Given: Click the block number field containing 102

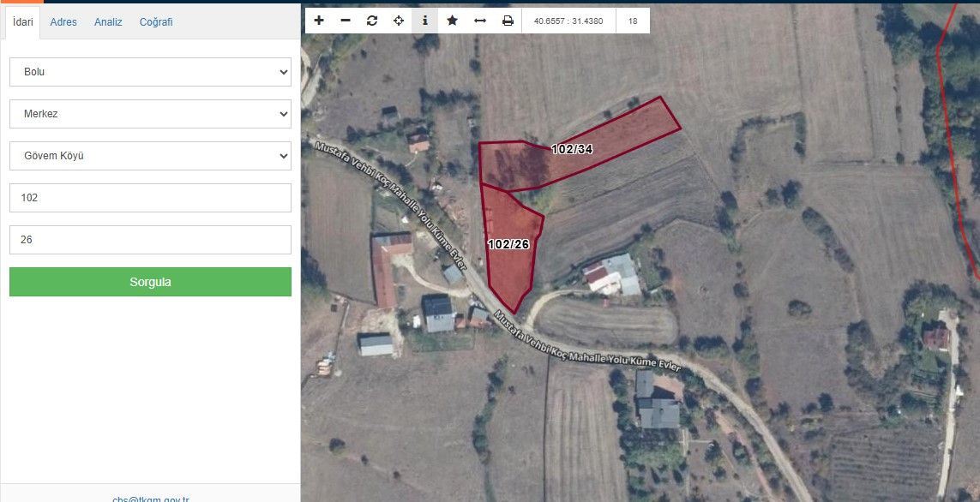Looking at the screenshot, I should click(150, 197).
